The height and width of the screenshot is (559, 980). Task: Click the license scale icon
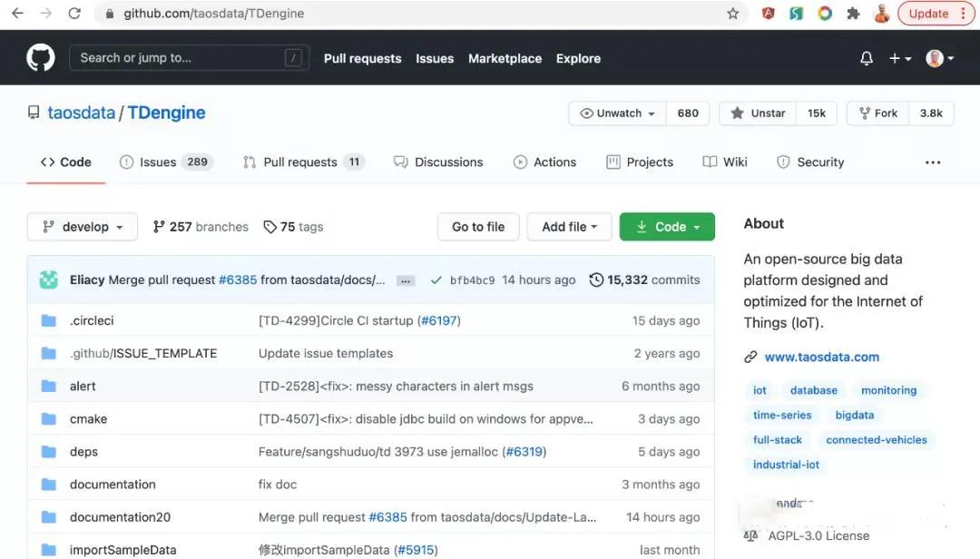(x=750, y=536)
